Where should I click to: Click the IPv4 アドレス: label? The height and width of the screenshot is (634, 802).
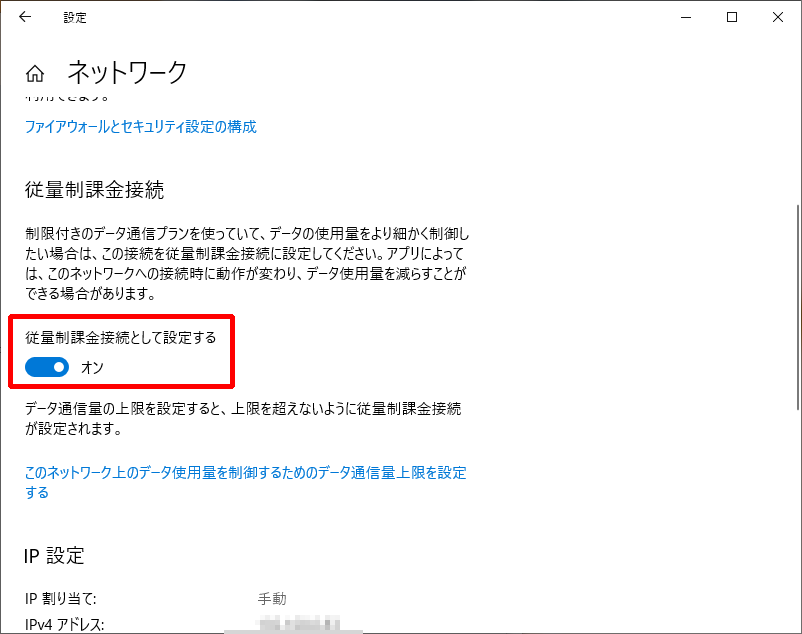tap(64, 625)
